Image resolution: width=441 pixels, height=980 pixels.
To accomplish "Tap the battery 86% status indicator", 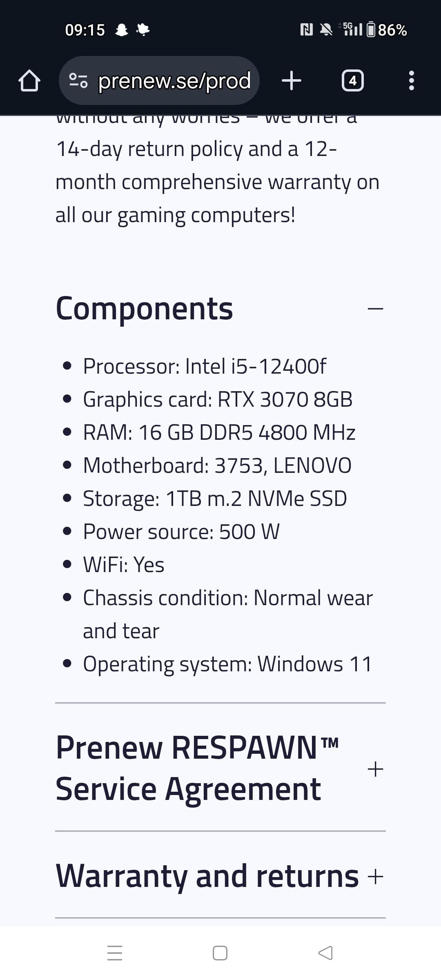I will [x=387, y=30].
